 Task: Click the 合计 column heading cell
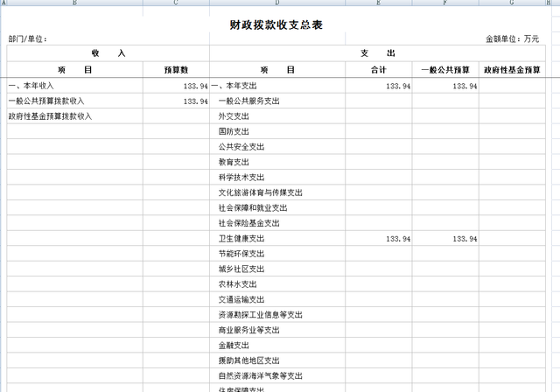[379, 69]
